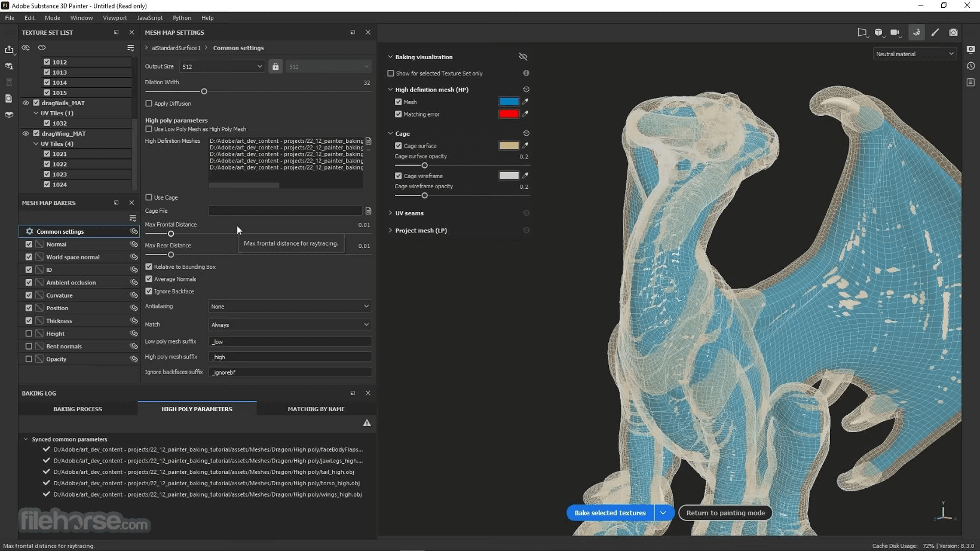The width and height of the screenshot is (980, 551).
Task: Toggle visibility eye of dragWing_MAT
Action: [x=26, y=133]
